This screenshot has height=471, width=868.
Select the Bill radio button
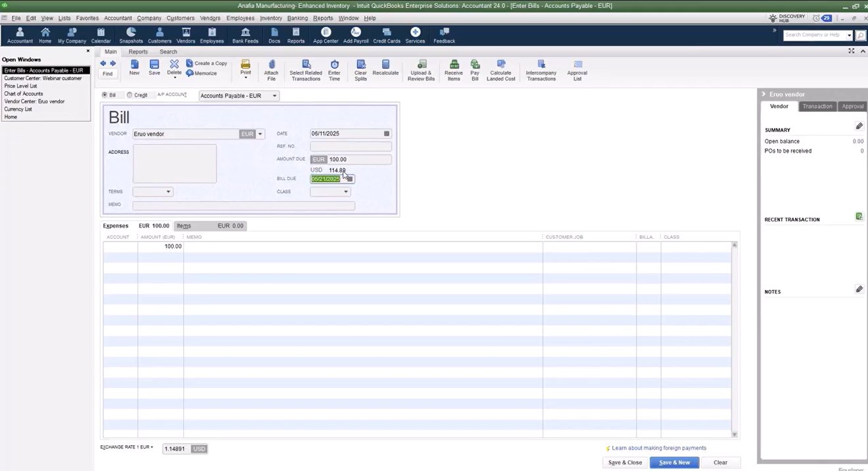(105, 95)
